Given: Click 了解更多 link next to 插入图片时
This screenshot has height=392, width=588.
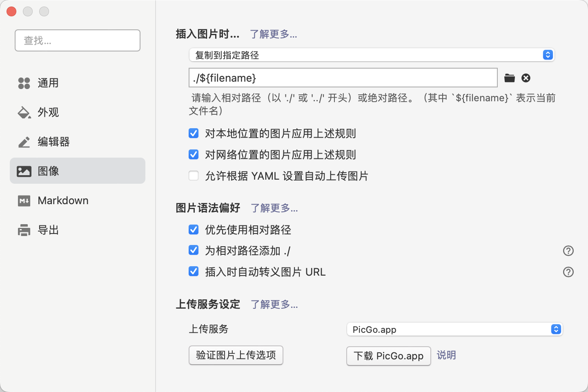Looking at the screenshot, I should 273,34.
